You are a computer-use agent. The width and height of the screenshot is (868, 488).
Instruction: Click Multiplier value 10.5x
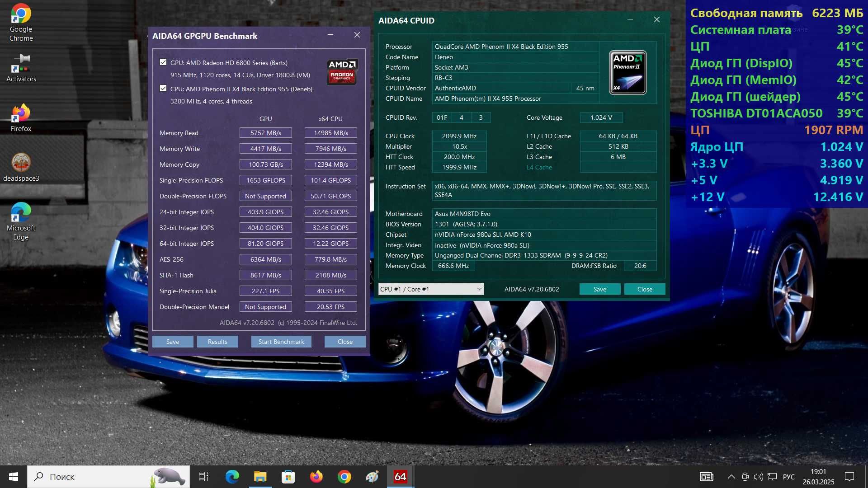click(x=459, y=146)
